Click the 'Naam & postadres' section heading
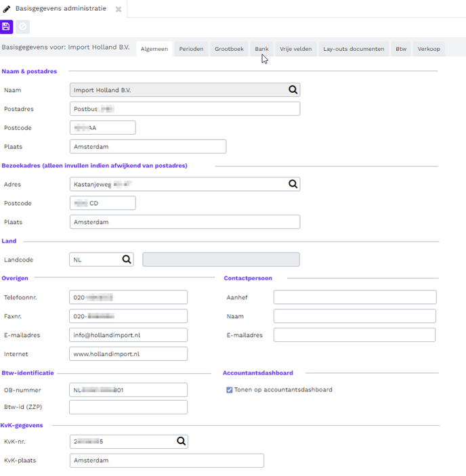Viewport: 466px width, 476px height. tap(29, 71)
